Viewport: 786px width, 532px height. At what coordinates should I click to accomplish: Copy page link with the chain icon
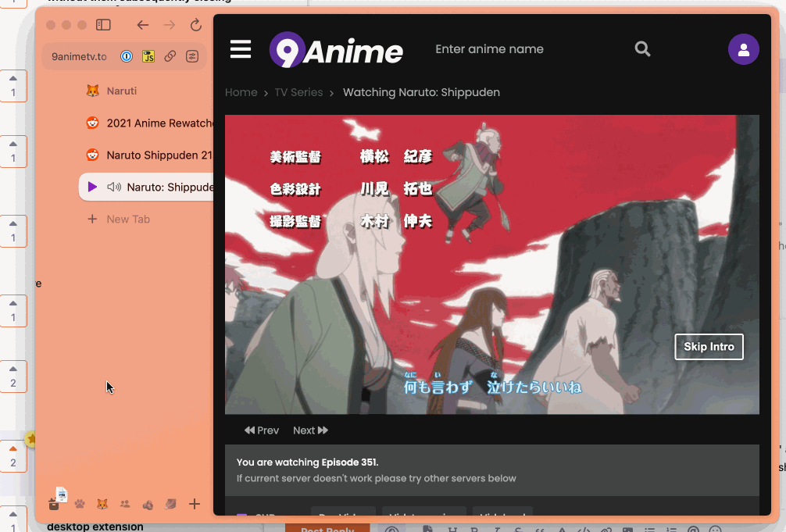tap(170, 56)
